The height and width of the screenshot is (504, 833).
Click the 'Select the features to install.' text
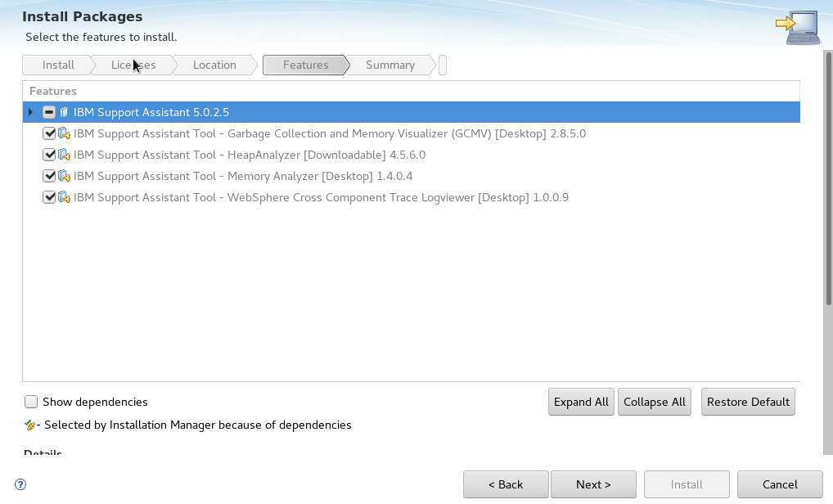coord(101,37)
